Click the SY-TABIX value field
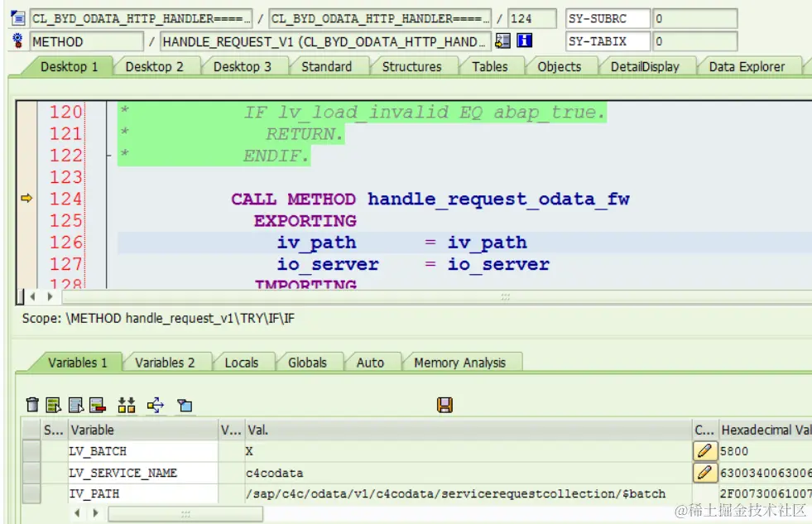The height and width of the screenshot is (524, 812). click(x=694, y=41)
